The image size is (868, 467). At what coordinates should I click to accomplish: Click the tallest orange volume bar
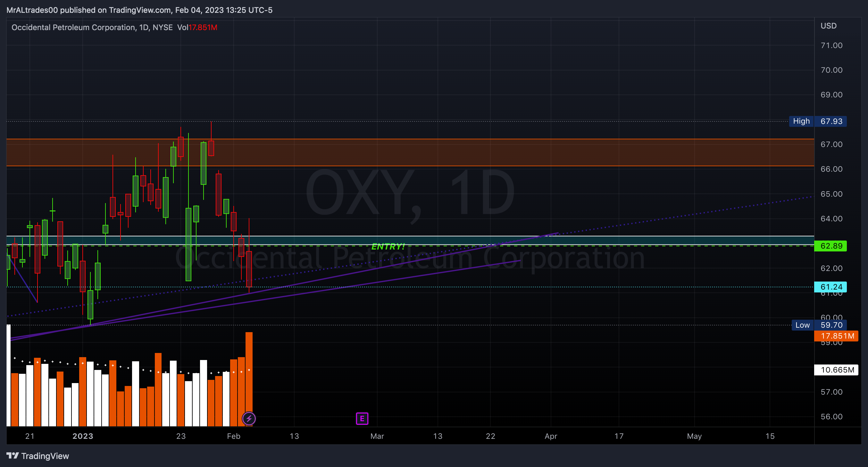pos(249,379)
